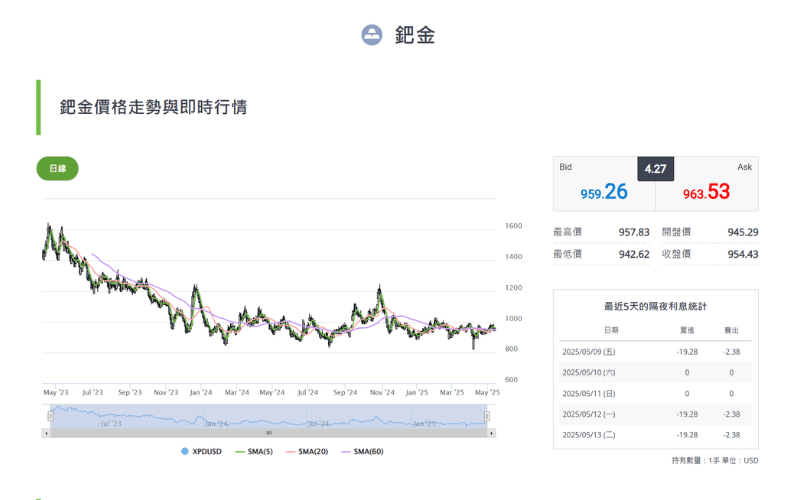Screen dimensions: 800x500
Task: Click the 最高價 value 957.83
Action: point(634,232)
